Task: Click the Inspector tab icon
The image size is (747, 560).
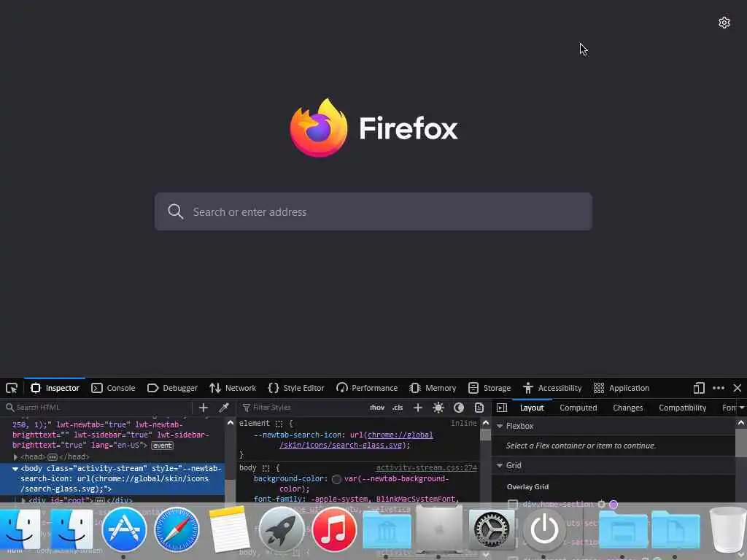Action: 35,388
